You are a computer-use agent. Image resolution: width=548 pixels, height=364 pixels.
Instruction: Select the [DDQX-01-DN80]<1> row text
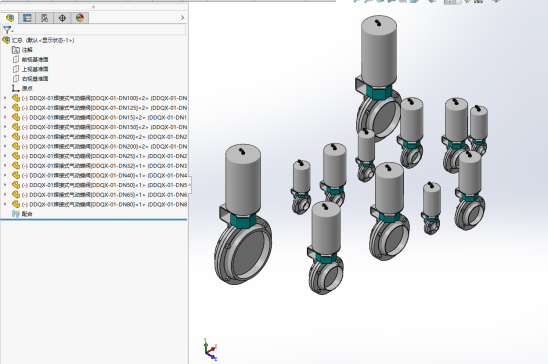104,204
